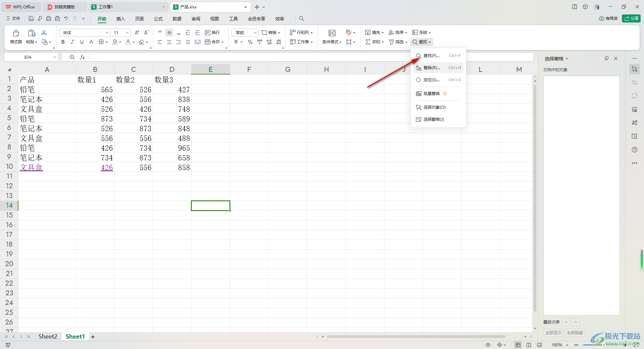Toggle center horizontal alignment

coord(169,42)
